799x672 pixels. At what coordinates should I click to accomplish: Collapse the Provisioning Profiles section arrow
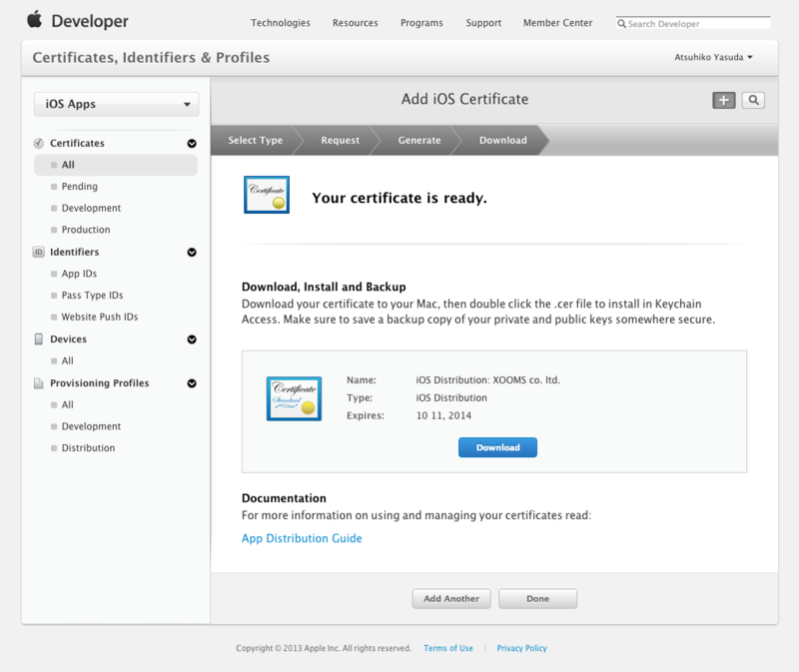[192, 383]
